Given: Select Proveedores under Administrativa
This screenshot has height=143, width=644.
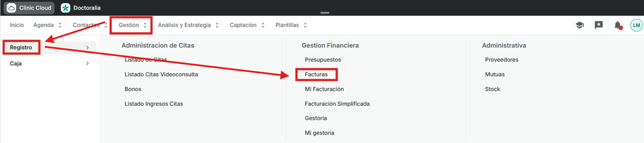Looking at the screenshot, I should pos(502,60).
